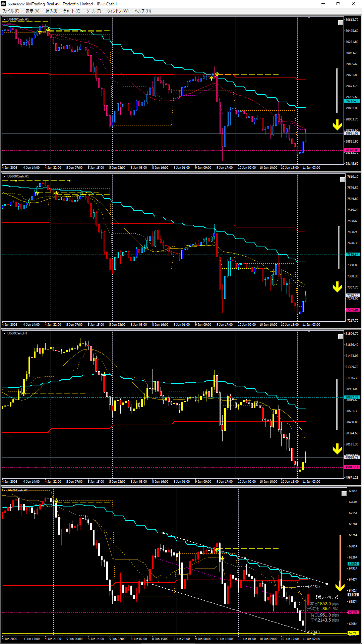Click the XM application logo icon in title bar
Viewport: 362px width, 644px height.
tap(4, 4)
